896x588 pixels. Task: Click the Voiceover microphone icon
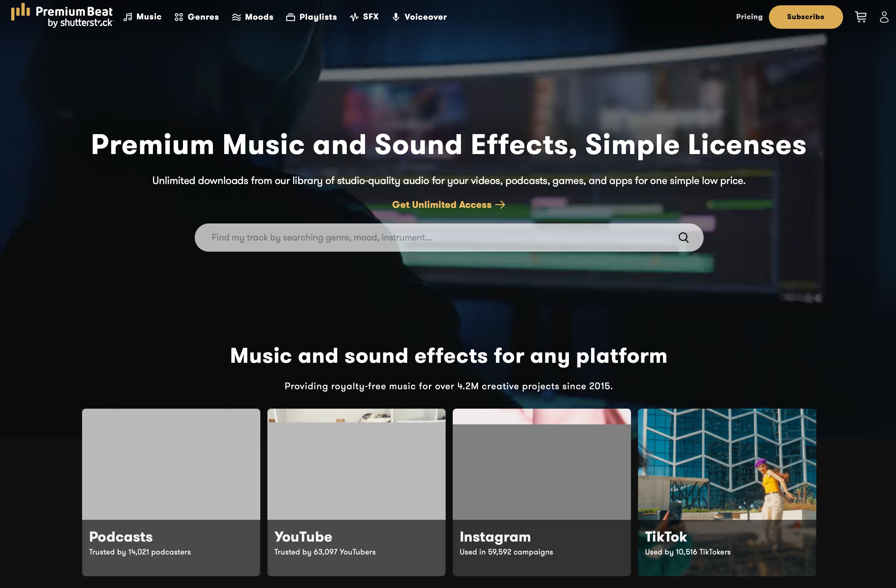(396, 17)
